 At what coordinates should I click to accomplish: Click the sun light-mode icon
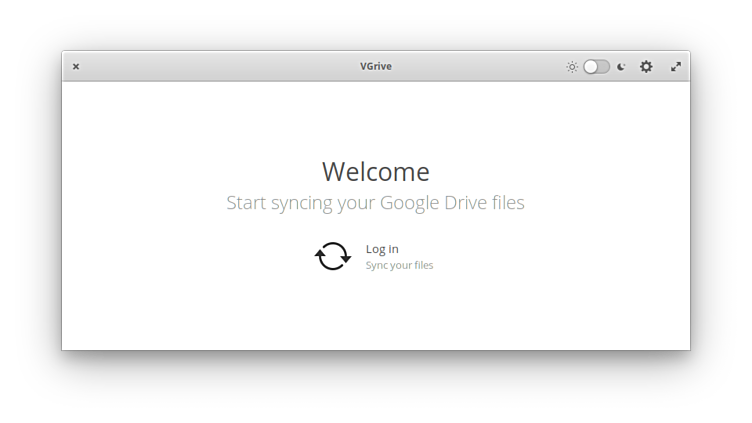(572, 67)
